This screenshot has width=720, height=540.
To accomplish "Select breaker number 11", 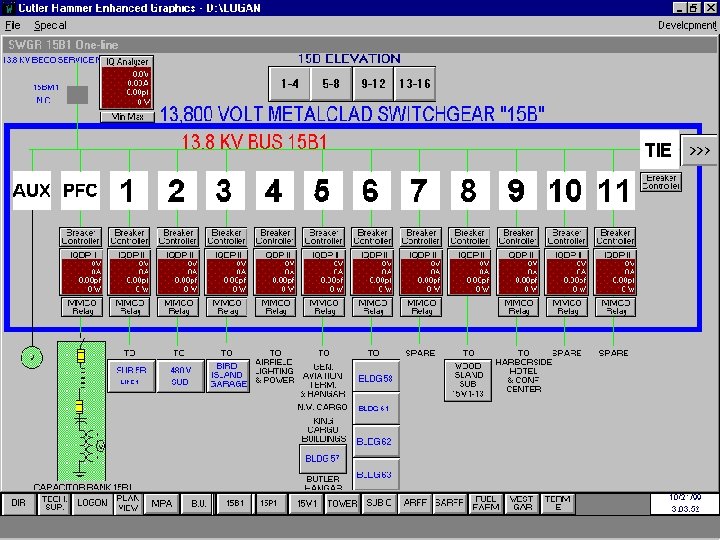I will click(x=615, y=190).
